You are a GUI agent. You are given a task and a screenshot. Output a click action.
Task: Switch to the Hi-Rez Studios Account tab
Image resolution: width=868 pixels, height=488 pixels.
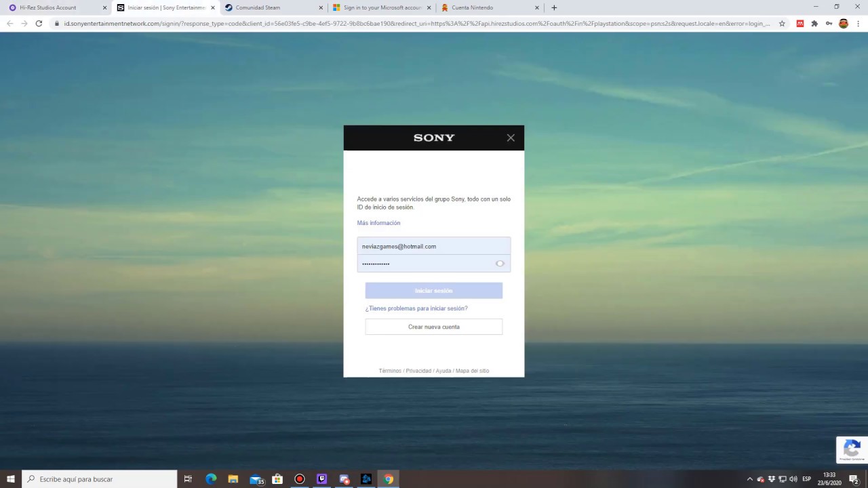(56, 7)
